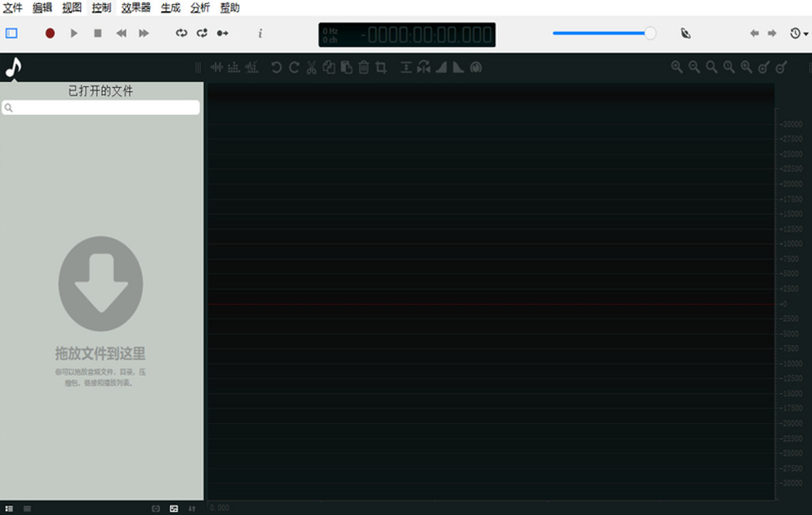Click the 已打开的文件 panel header
Image resolution: width=812 pixels, height=515 pixels.
pyautogui.click(x=101, y=91)
